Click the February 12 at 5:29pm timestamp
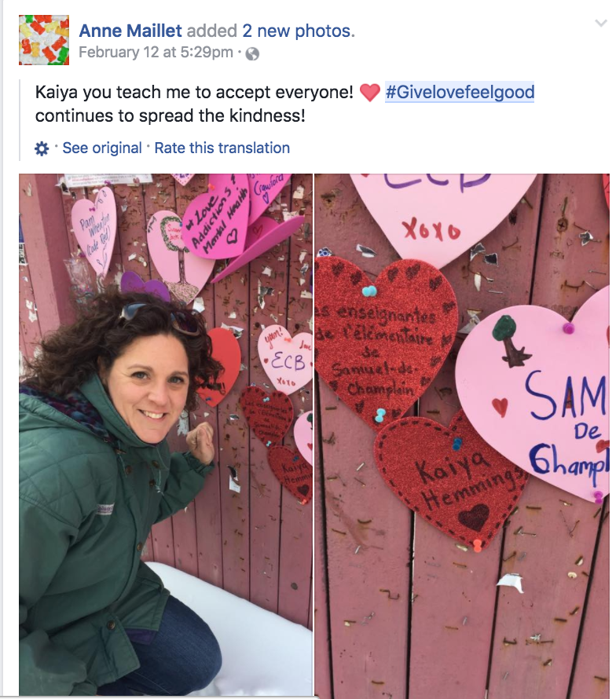Image resolution: width=616 pixels, height=699 pixels. 156,52
